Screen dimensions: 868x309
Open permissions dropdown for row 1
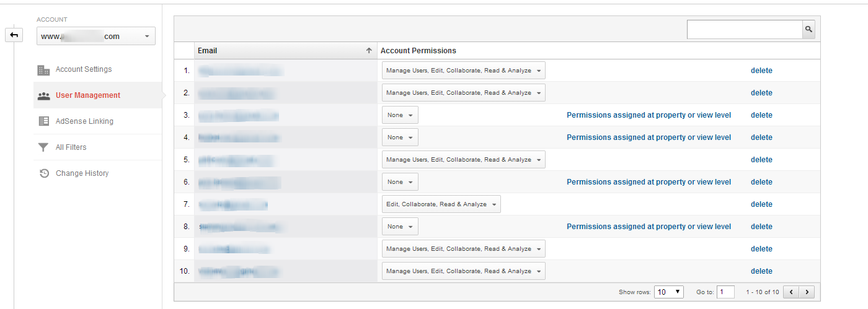pyautogui.click(x=463, y=71)
